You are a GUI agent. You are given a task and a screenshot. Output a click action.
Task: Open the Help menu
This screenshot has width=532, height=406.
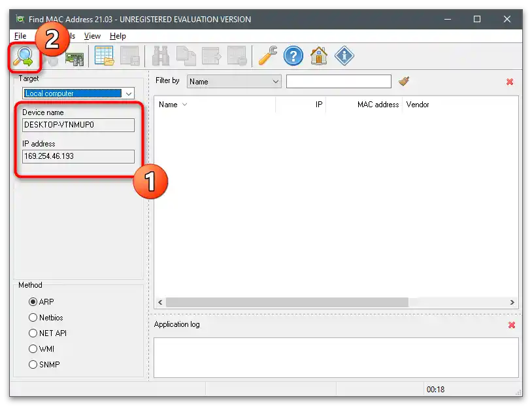coord(118,36)
